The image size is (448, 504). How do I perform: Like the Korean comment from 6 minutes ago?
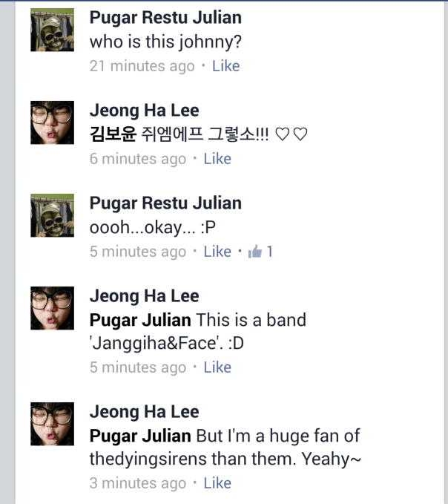tap(217, 159)
